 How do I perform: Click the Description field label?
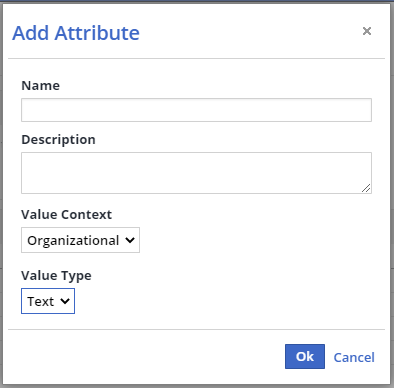[58, 140]
